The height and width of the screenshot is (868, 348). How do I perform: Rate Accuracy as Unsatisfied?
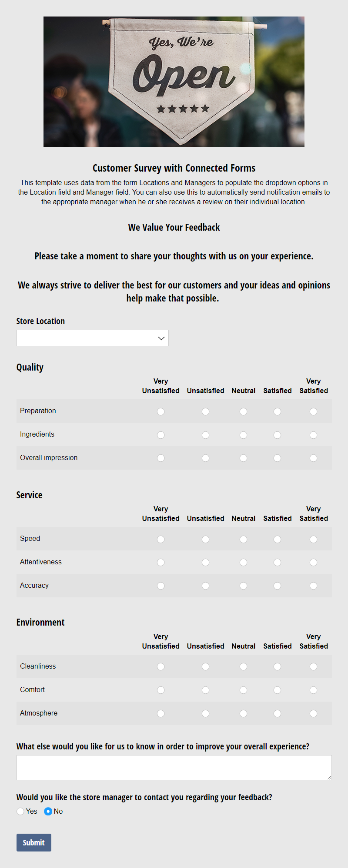tap(205, 586)
